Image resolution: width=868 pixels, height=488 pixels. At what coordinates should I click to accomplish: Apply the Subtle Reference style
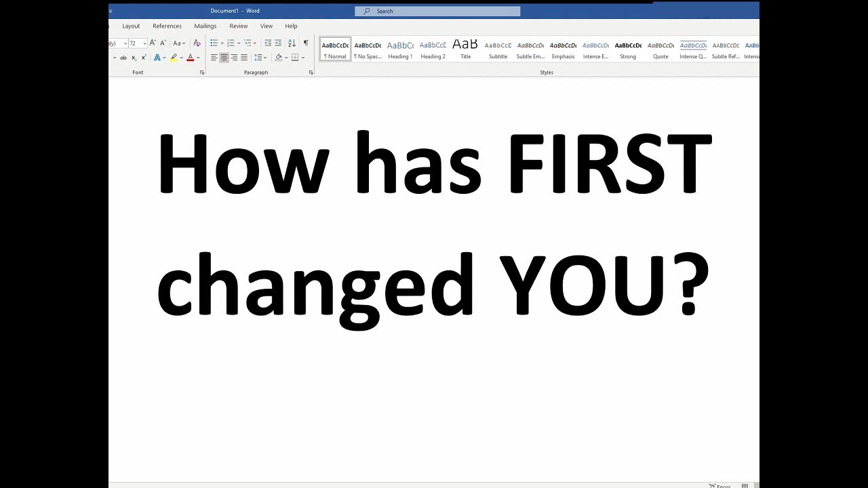(726, 49)
